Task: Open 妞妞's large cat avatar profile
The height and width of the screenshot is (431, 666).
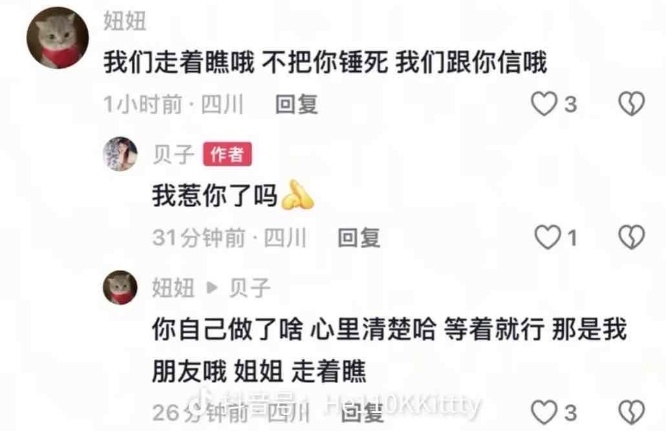Action: coord(58,38)
